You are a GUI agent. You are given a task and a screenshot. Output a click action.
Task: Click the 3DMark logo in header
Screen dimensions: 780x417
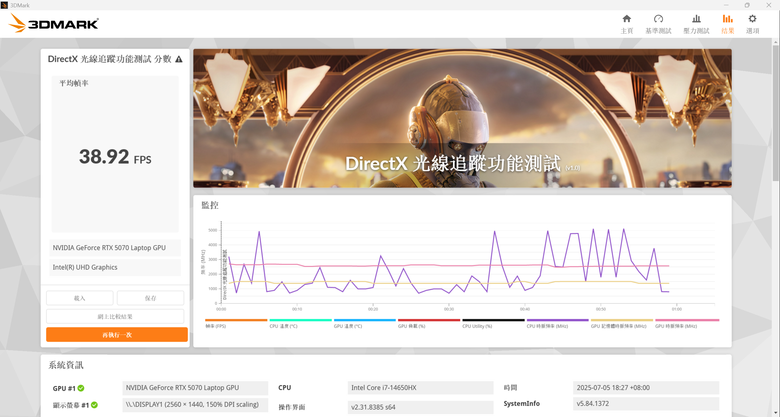coord(54,23)
